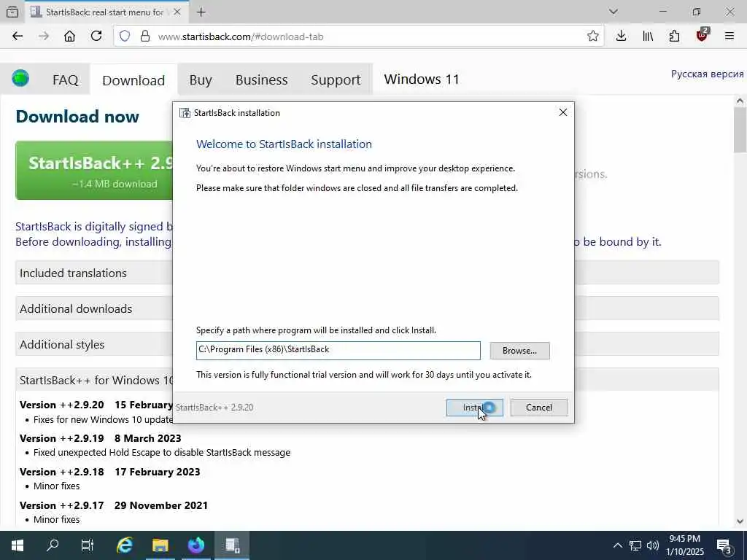Image resolution: width=747 pixels, height=560 pixels.
Task: Open the Windows Start menu
Action: point(18,545)
